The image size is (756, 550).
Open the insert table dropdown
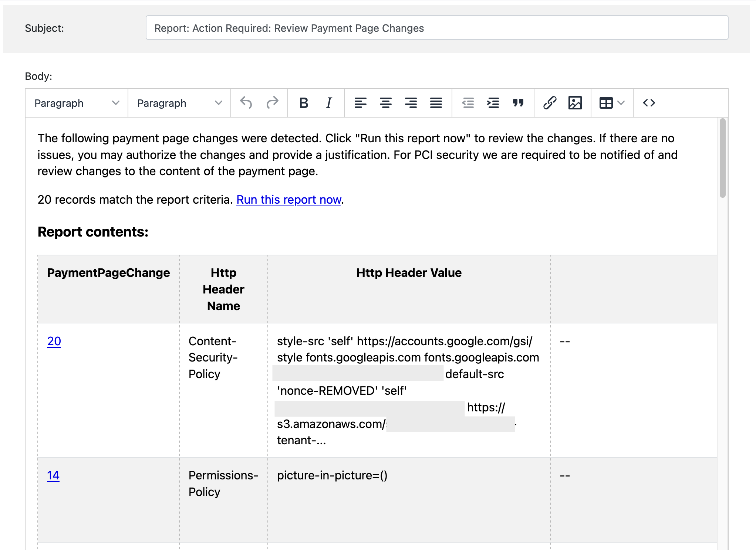coord(612,103)
